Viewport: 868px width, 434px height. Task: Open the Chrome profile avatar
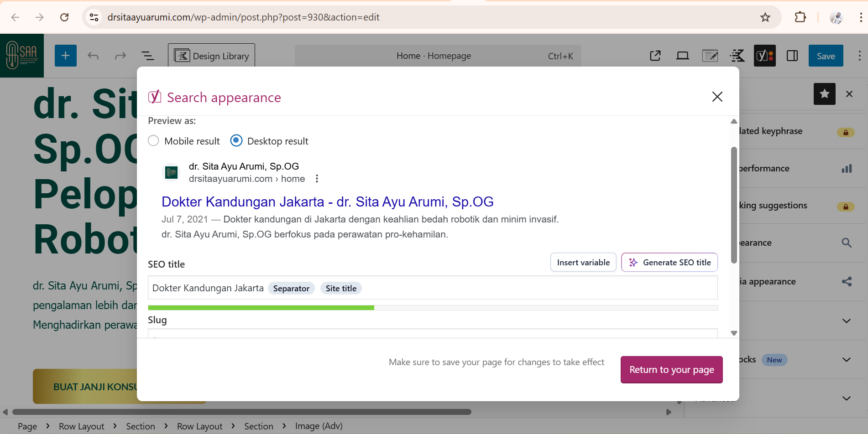click(x=836, y=17)
